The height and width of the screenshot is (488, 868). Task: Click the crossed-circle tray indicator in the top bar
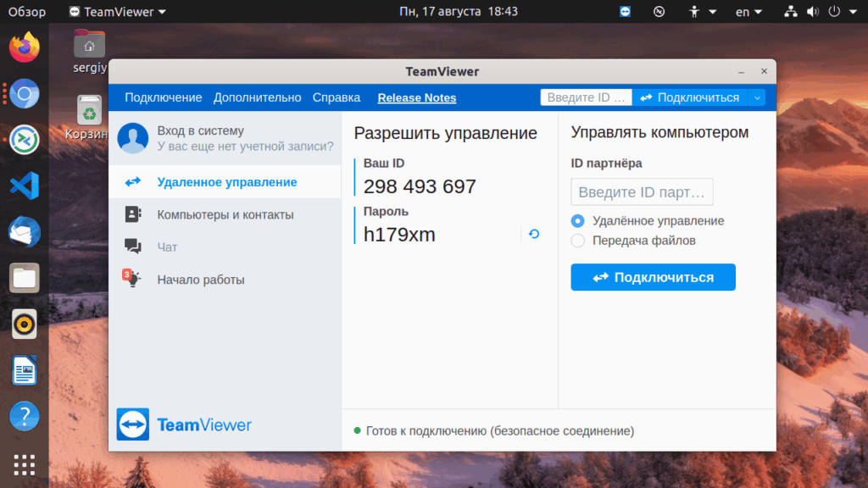pos(659,12)
